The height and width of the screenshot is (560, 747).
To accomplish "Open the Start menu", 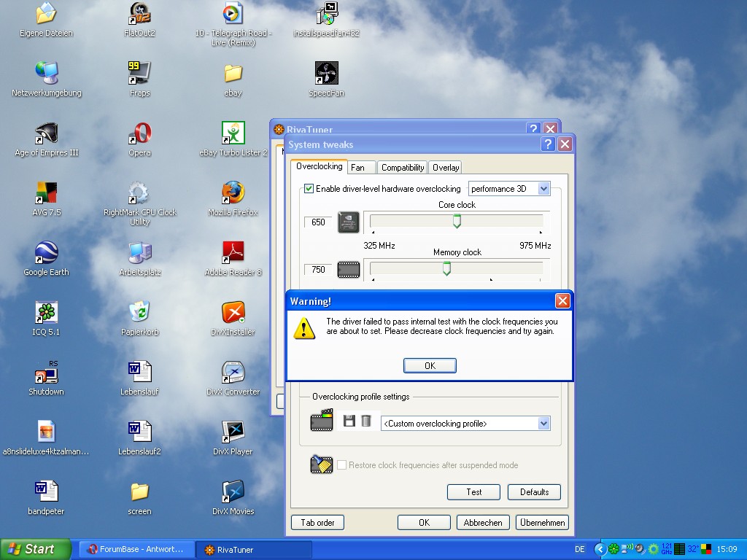I will coord(36,549).
